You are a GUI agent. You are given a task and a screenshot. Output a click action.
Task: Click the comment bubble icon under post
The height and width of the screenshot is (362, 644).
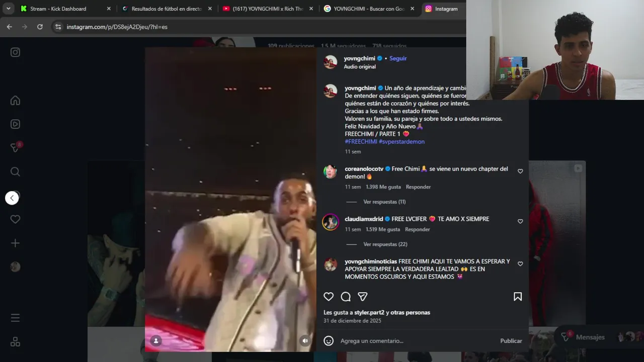tap(346, 297)
